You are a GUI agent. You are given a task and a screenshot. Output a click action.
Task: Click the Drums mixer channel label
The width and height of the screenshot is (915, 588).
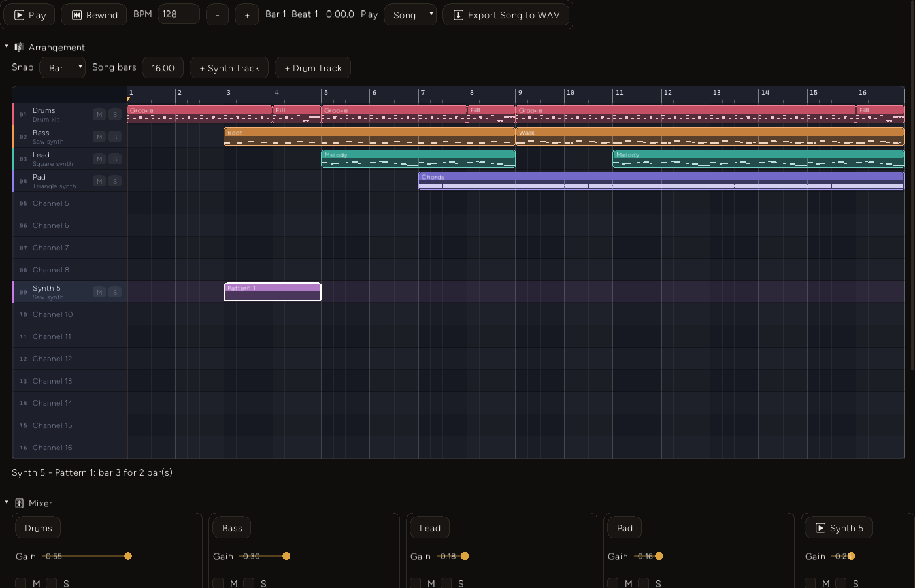click(38, 528)
